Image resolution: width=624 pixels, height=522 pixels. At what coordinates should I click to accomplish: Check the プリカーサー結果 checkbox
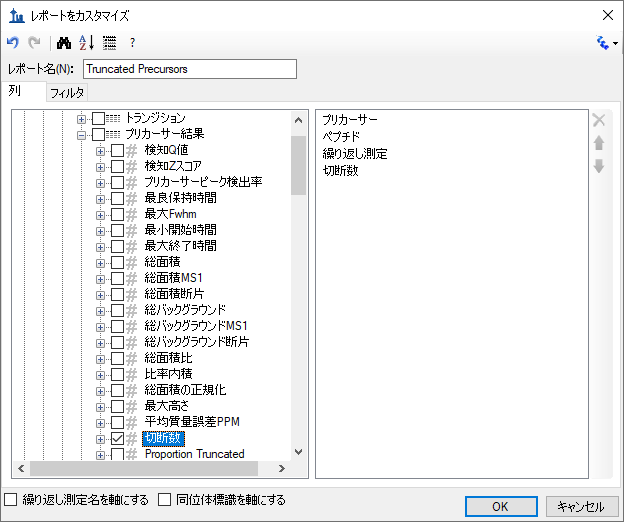tap(98, 134)
